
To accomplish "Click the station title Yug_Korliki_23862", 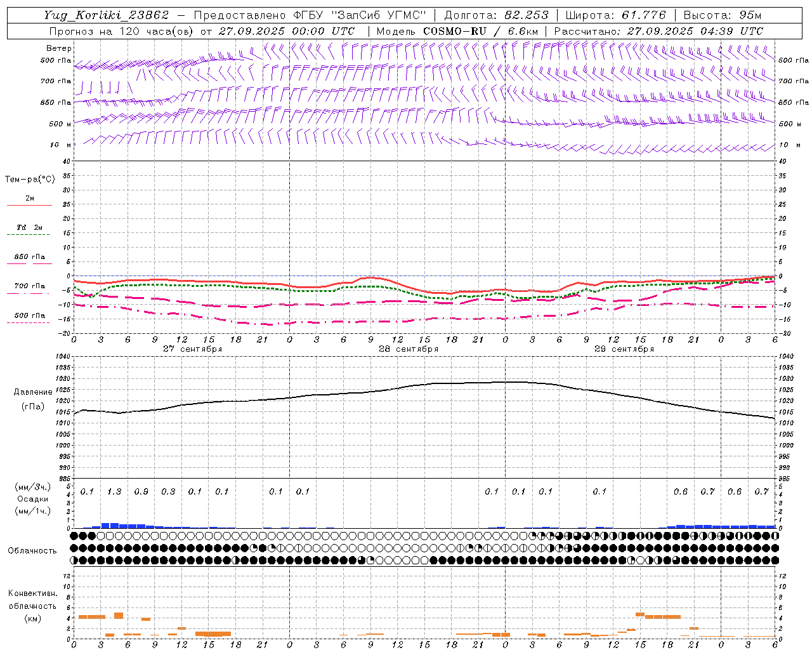I will (106, 15).
